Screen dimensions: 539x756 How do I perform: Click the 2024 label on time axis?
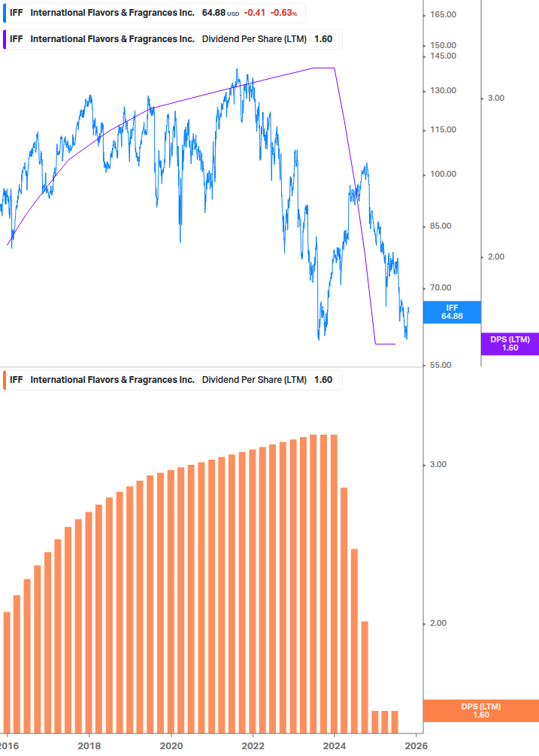[x=335, y=746]
